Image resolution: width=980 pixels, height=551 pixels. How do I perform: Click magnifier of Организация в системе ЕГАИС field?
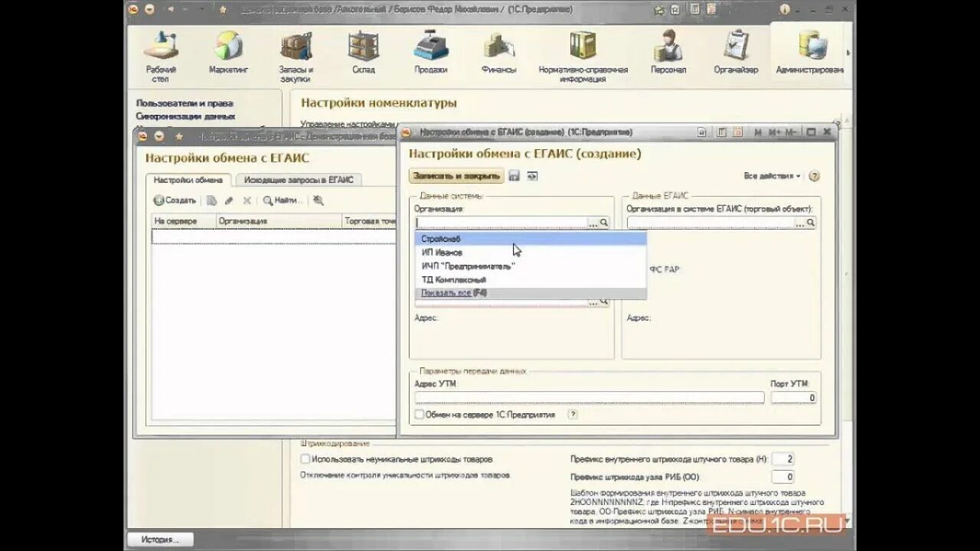[810, 223]
